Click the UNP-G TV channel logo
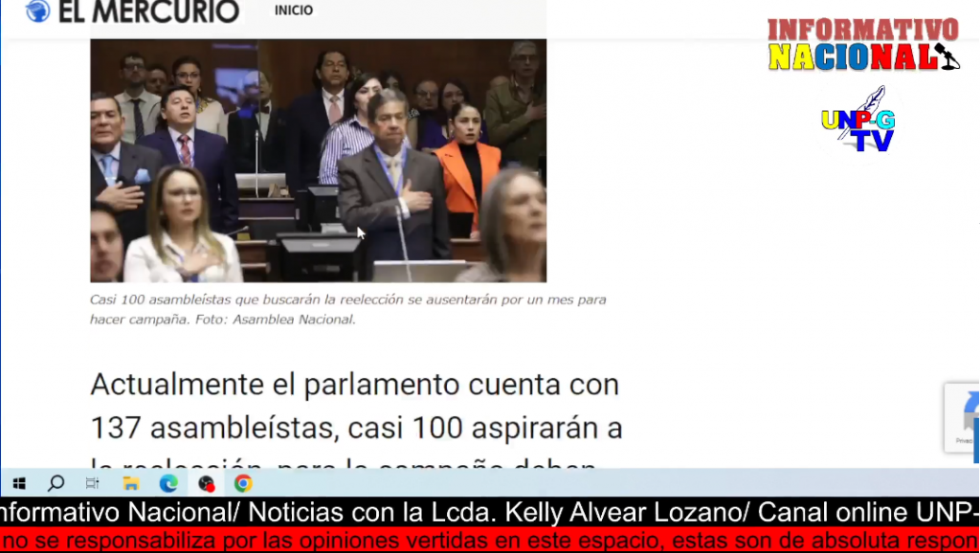 [x=858, y=120]
